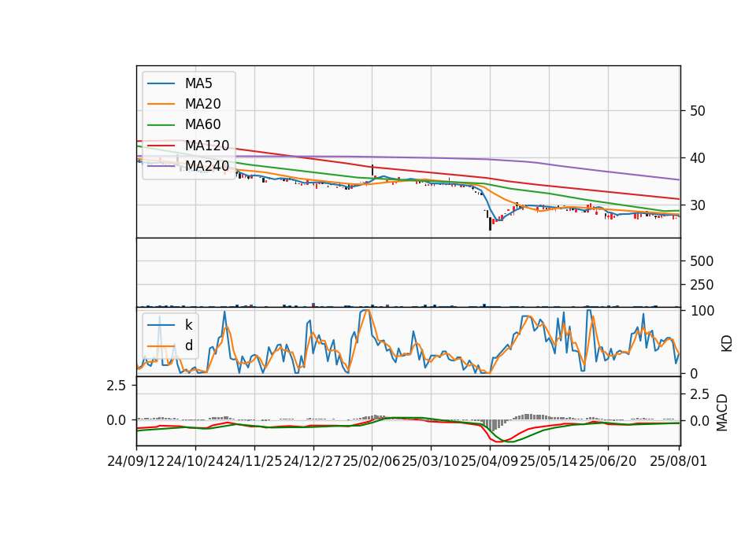Click the volume axis value 250
756x543 pixels.
click(x=702, y=285)
